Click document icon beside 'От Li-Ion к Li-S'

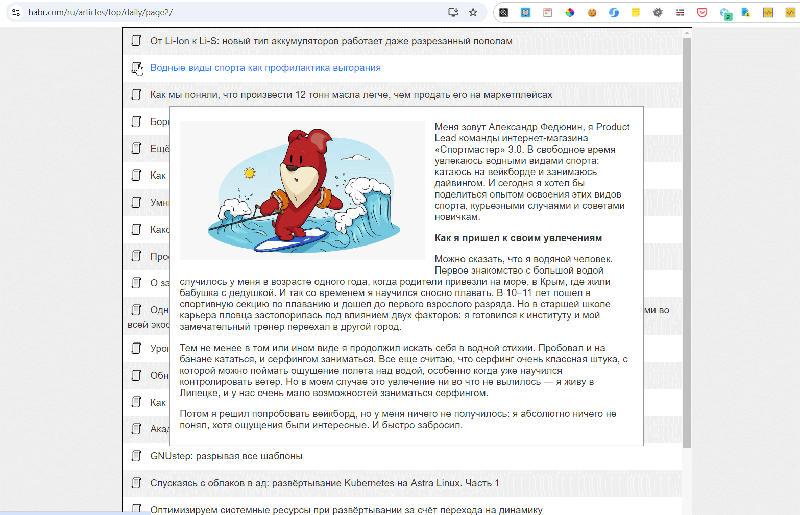click(136, 41)
